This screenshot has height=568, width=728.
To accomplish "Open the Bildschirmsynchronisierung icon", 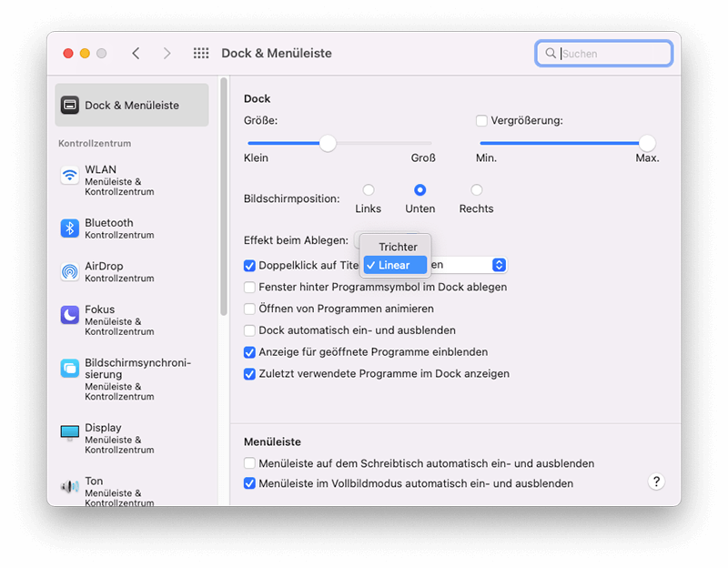I will click(x=70, y=369).
